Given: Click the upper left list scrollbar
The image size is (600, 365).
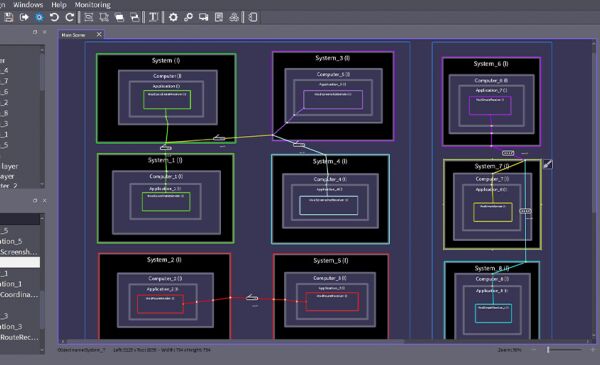Looking at the screenshot, I should point(42,72).
